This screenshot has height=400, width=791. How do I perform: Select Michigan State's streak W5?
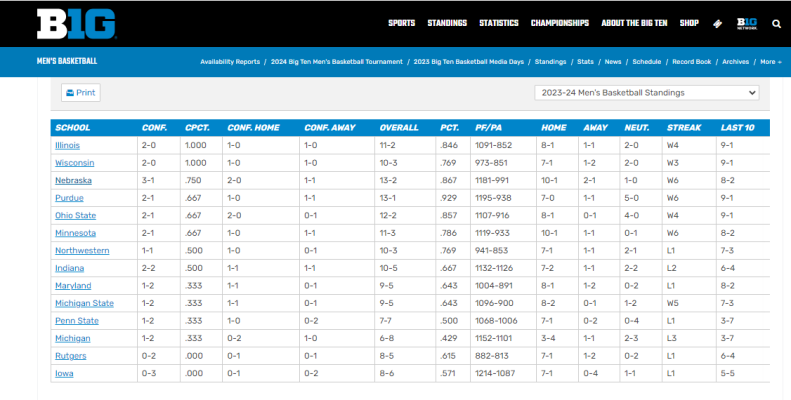[x=673, y=303]
